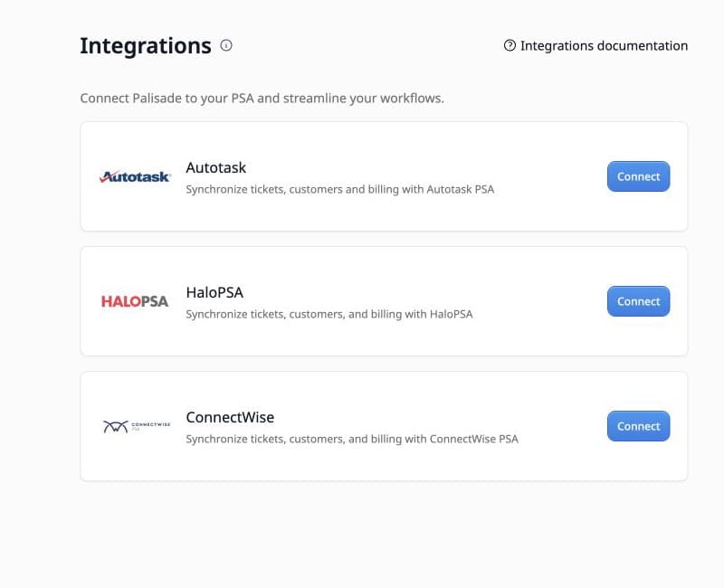The width and height of the screenshot is (724, 588).
Task: Select the ConnectWise title text
Action: [x=230, y=417]
